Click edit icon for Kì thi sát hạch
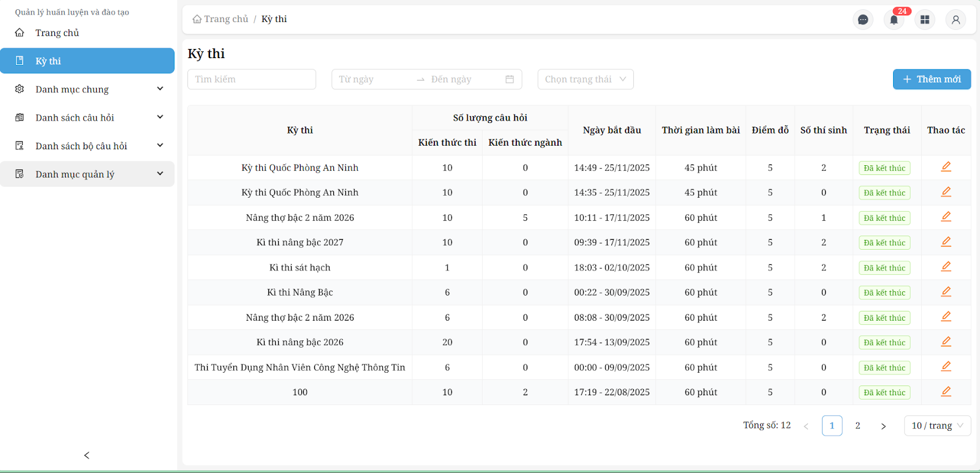Screen dimensions: 980x473 pos(946,267)
